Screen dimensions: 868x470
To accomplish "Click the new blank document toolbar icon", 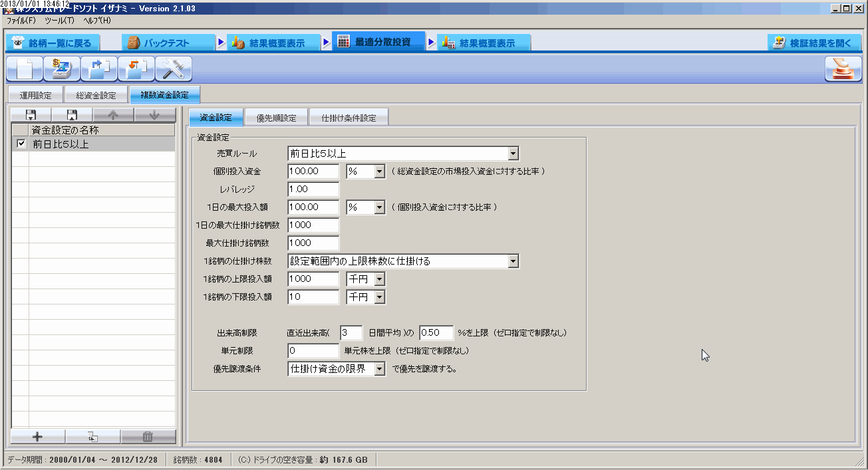I will 25,69.
